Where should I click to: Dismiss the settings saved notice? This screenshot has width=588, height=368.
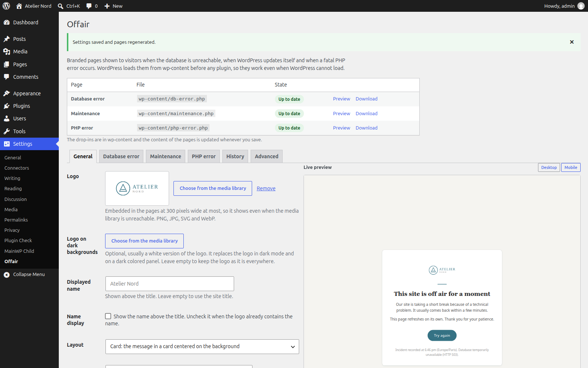[x=572, y=42]
